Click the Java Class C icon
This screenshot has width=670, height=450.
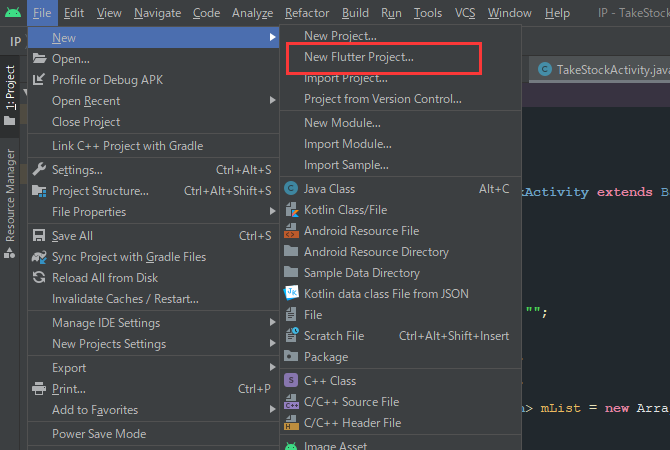291,188
